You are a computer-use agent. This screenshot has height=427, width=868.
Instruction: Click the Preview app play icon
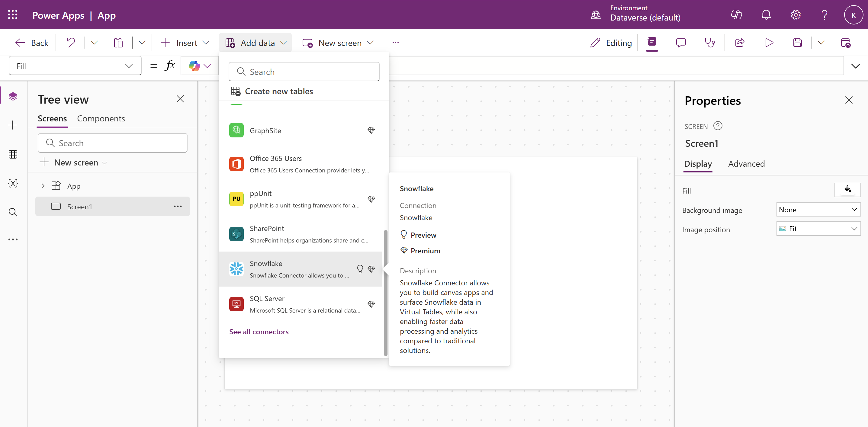[769, 43]
